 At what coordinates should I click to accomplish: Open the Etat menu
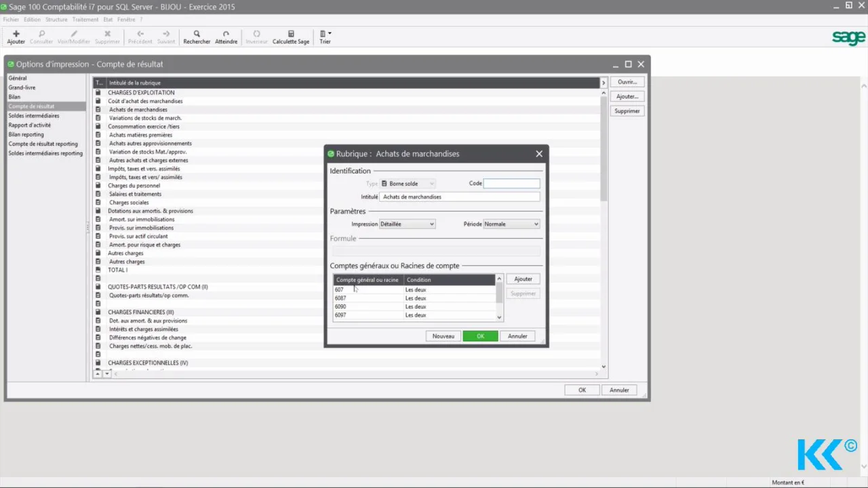click(108, 20)
